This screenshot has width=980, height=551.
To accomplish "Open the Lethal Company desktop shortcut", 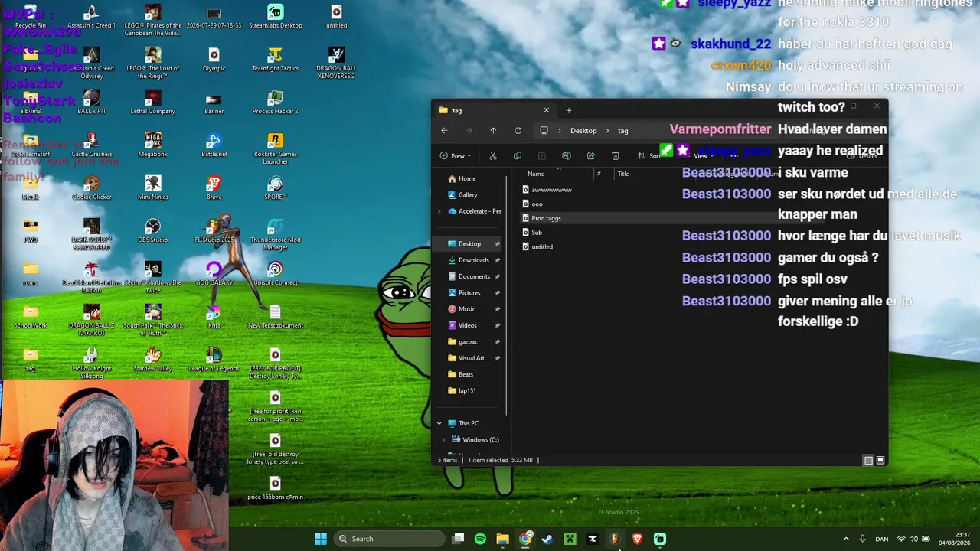I will 152,102.
